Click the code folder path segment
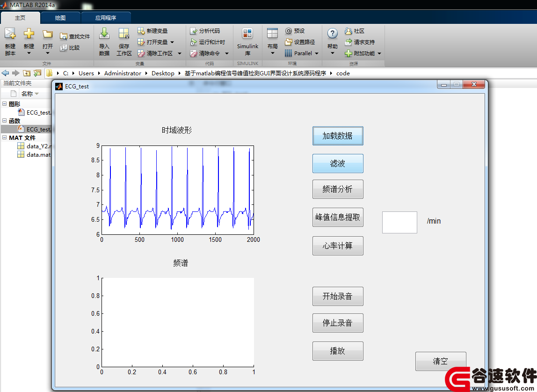The image size is (537, 392). tap(343, 73)
